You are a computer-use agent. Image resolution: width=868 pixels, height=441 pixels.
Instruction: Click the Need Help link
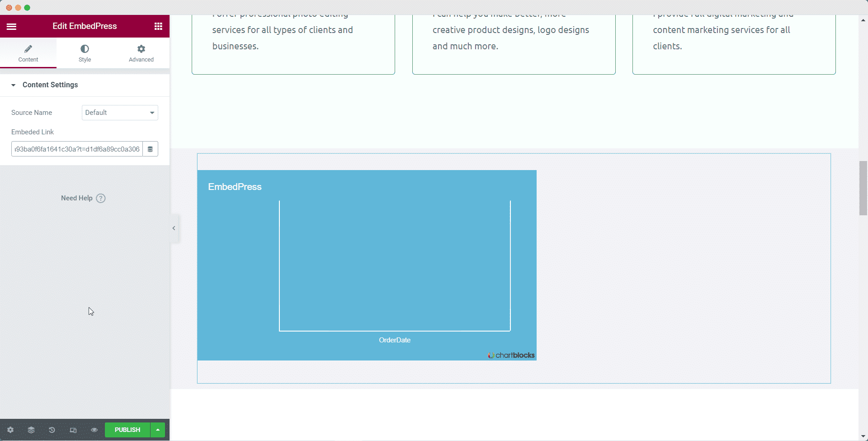click(x=76, y=198)
